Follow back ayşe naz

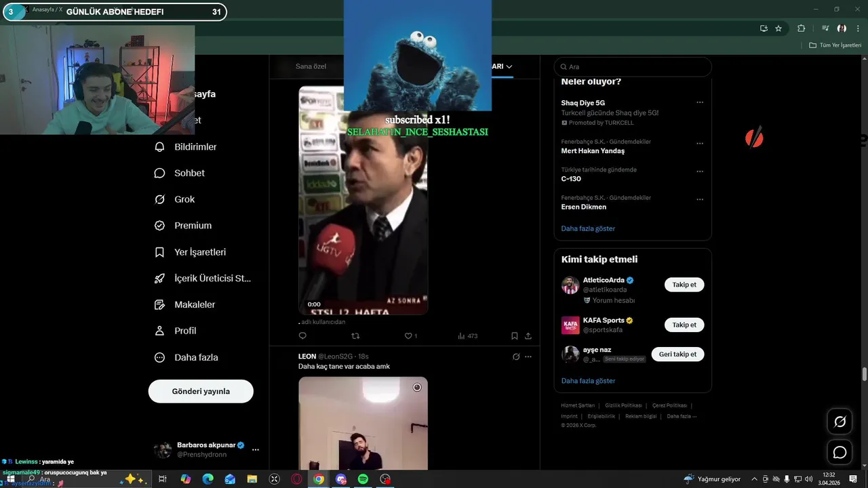click(x=677, y=354)
